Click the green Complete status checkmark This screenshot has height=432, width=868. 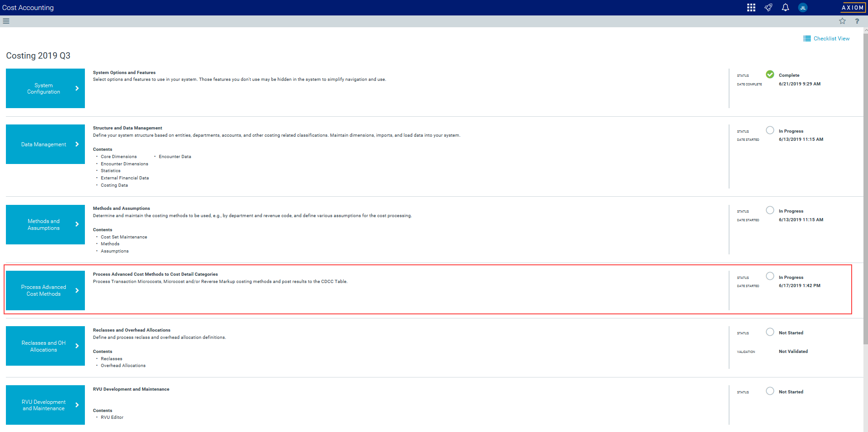770,74
